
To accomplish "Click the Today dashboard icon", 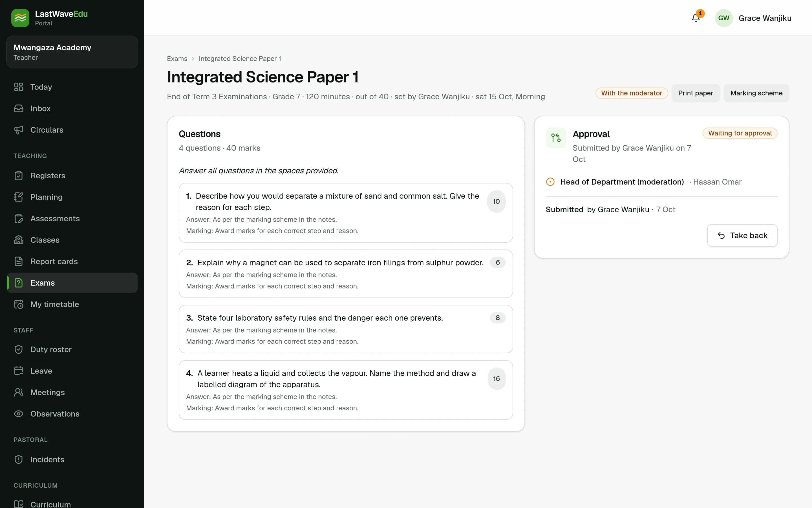I will pyautogui.click(x=18, y=87).
